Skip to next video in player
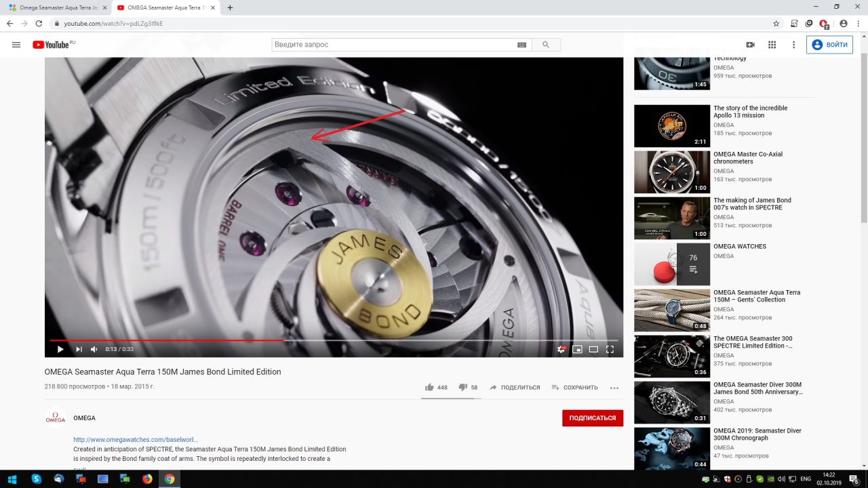This screenshot has height=488, width=868. point(79,349)
